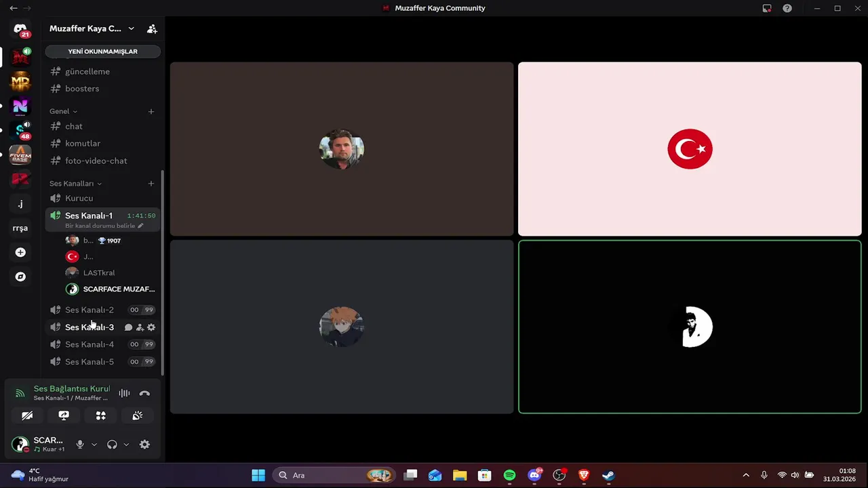The height and width of the screenshot is (488, 868).
Task: Open help icon in title bar
Action: click(787, 8)
